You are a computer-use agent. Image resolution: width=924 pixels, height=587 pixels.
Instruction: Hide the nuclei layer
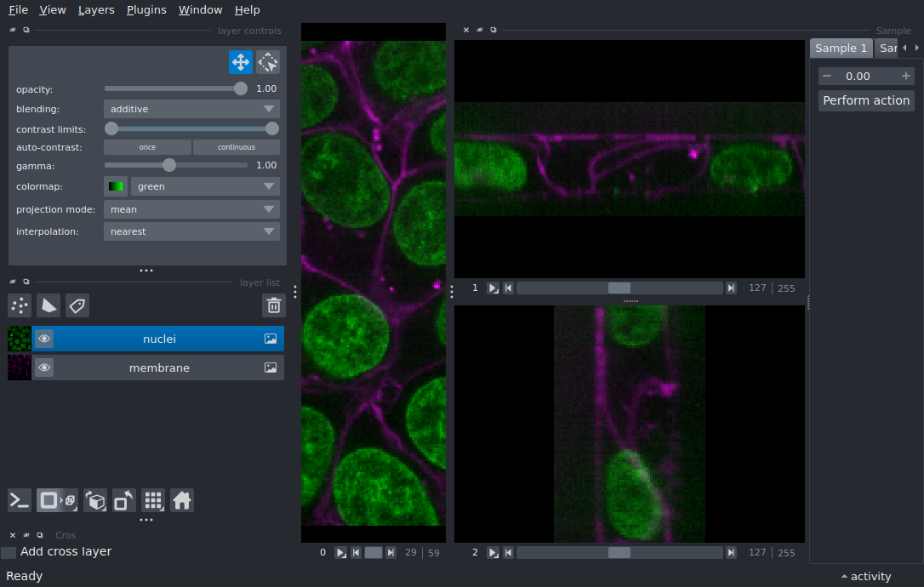(x=44, y=339)
